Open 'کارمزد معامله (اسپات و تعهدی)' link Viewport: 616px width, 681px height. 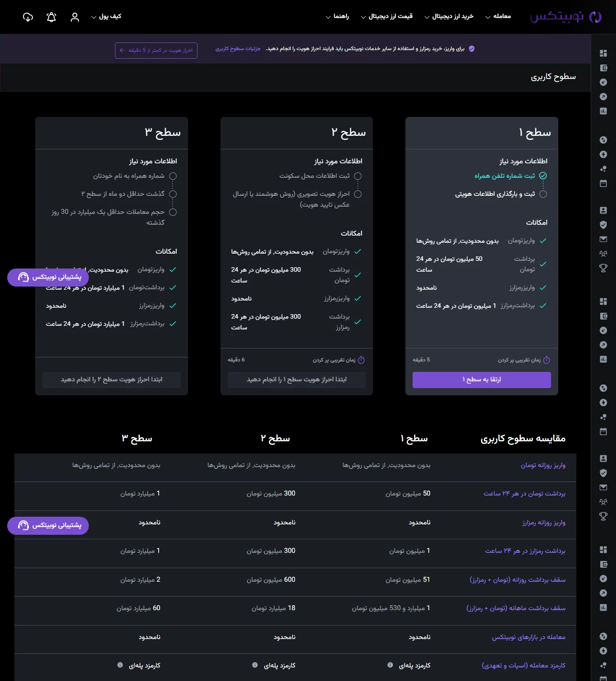(x=524, y=666)
